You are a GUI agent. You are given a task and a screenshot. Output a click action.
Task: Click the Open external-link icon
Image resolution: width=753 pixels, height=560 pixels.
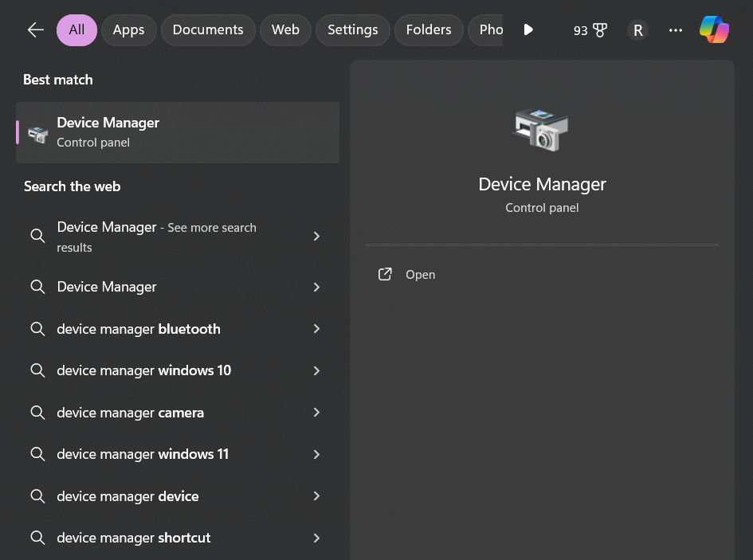pyautogui.click(x=385, y=274)
